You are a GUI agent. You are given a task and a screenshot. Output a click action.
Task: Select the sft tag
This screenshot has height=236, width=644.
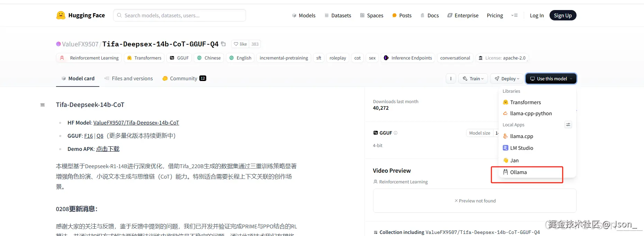(319, 58)
